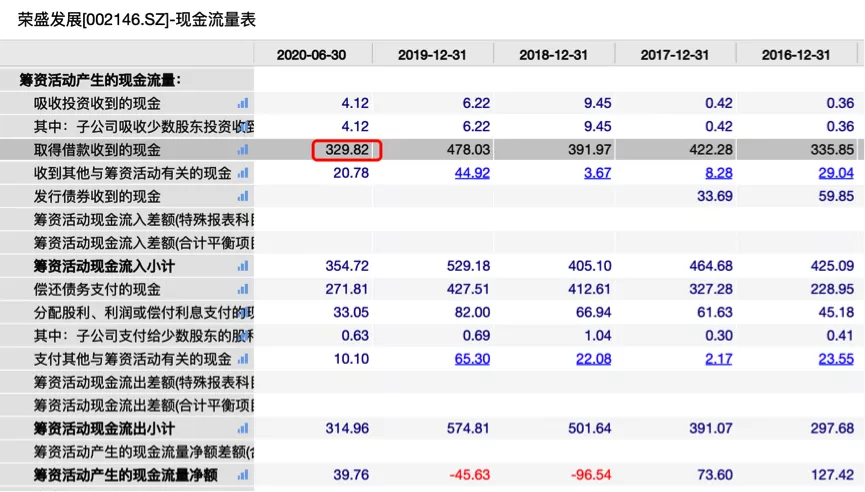Open chart icon for 偿还债务支付的现金 row
The image size is (865, 492).
(x=243, y=289)
